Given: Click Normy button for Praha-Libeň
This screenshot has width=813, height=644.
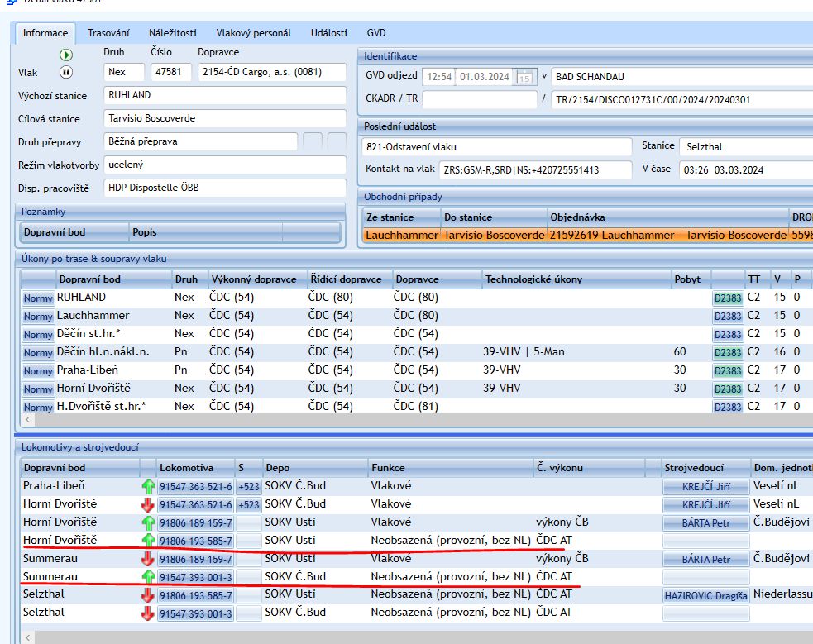Looking at the screenshot, I should point(38,371).
